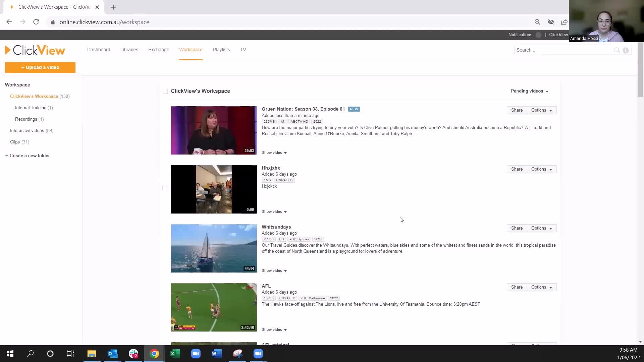Go to the Dashboard tab
644x362 pixels.
tap(99, 50)
